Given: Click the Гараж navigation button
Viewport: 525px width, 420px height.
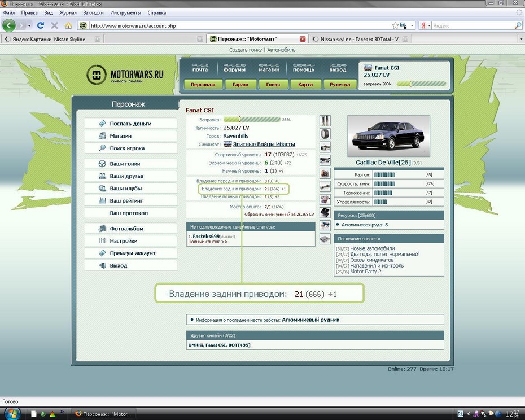Looking at the screenshot, I should tap(240, 85).
